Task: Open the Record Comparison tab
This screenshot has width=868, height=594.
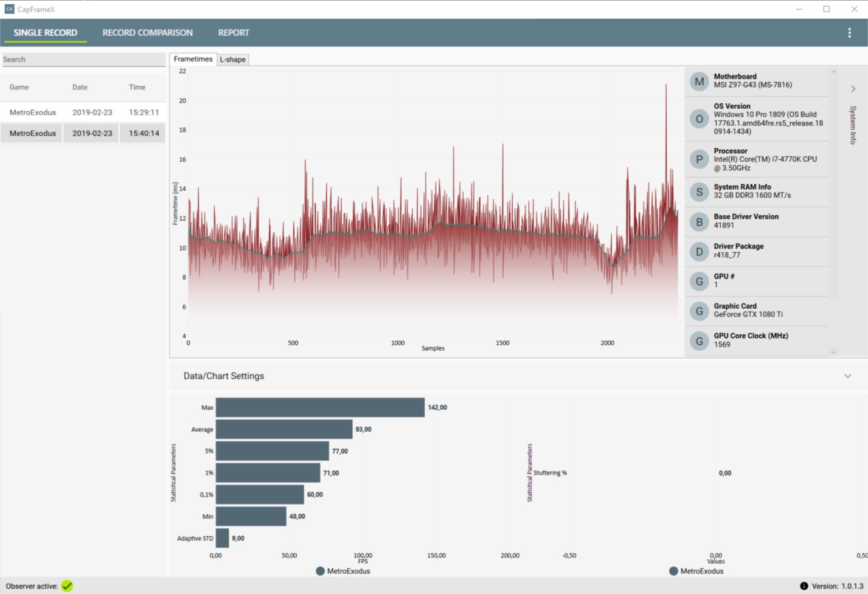Action: (147, 33)
